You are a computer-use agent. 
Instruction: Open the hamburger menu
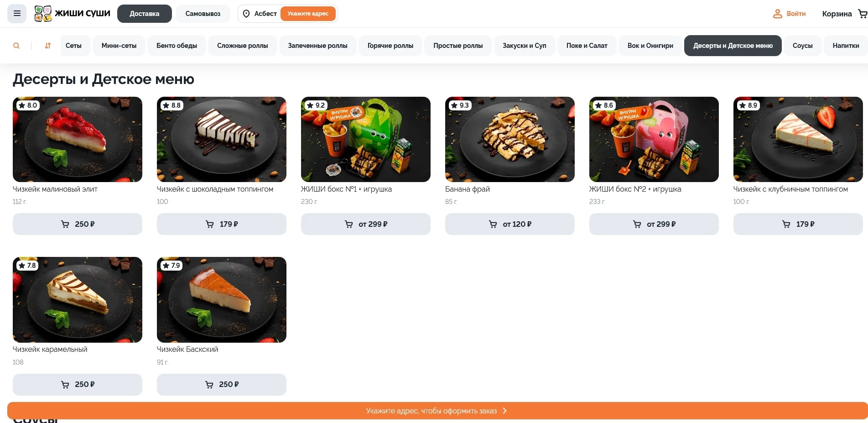[17, 14]
